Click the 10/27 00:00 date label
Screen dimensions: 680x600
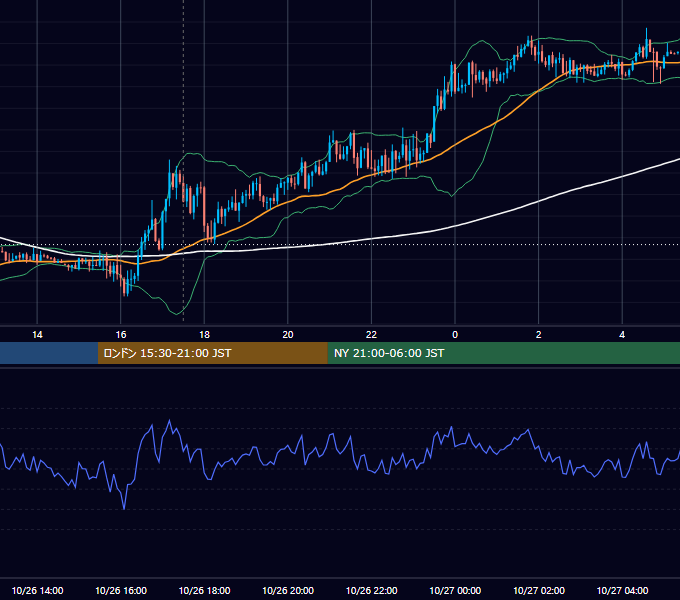tap(455, 590)
